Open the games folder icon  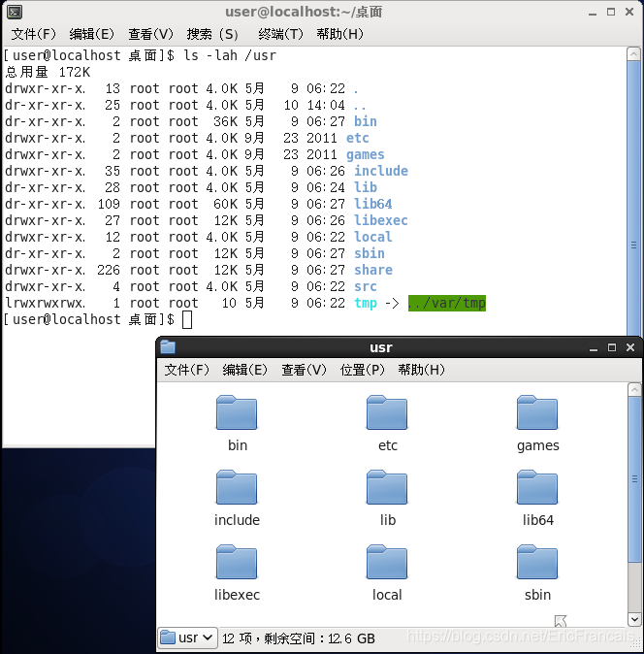tap(537, 412)
